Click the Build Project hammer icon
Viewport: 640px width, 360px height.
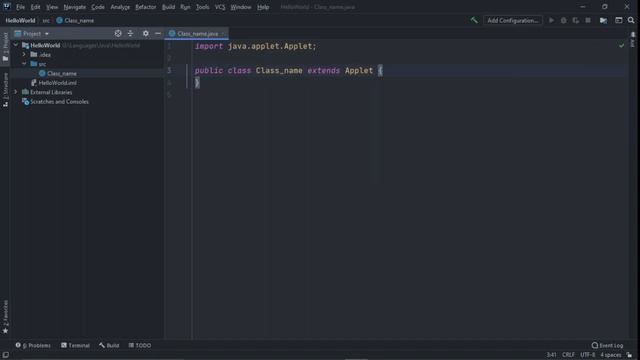(x=474, y=20)
